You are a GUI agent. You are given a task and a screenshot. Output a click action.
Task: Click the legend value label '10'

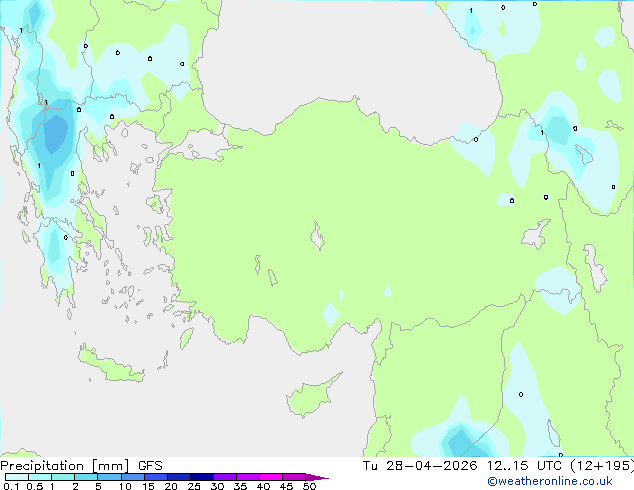pyautogui.click(x=125, y=486)
